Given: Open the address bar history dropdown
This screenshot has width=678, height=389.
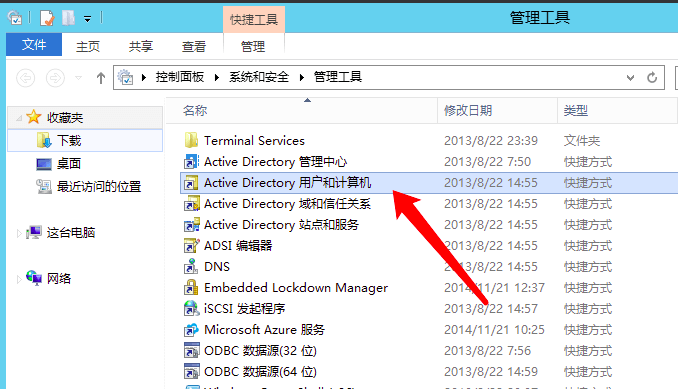Looking at the screenshot, I should [630, 78].
